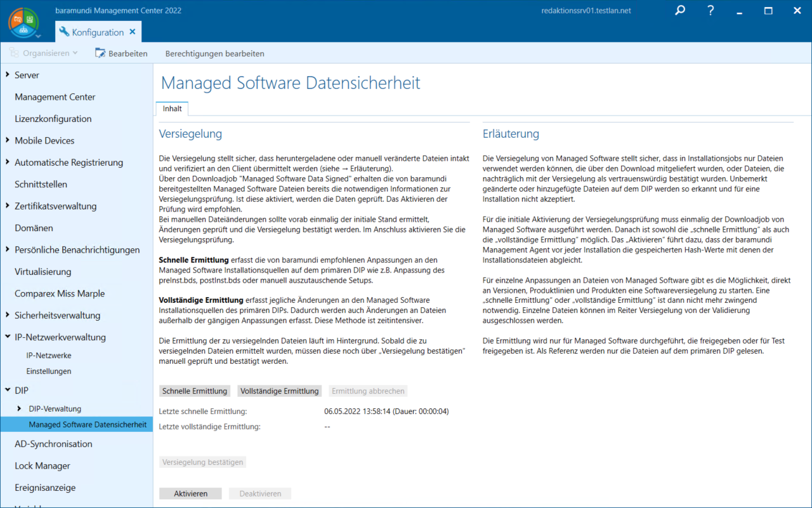
Task: Start the Schnelle Ermittlung scan
Action: (x=195, y=391)
